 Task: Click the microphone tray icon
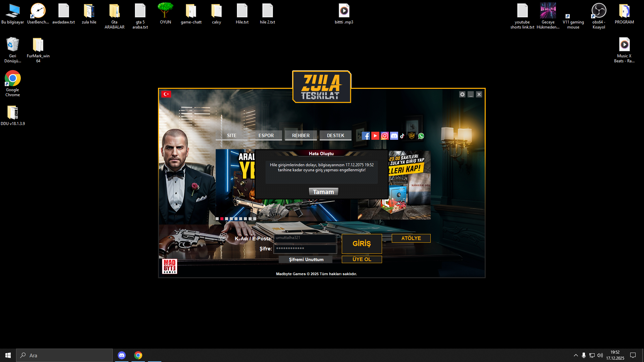(584, 355)
